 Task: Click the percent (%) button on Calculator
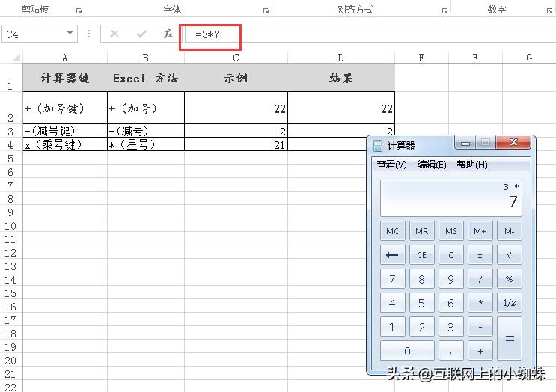click(509, 279)
